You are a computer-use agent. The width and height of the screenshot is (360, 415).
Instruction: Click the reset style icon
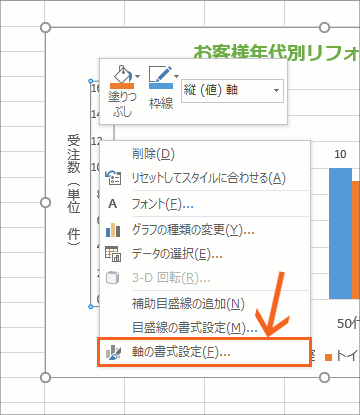tap(113, 178)
